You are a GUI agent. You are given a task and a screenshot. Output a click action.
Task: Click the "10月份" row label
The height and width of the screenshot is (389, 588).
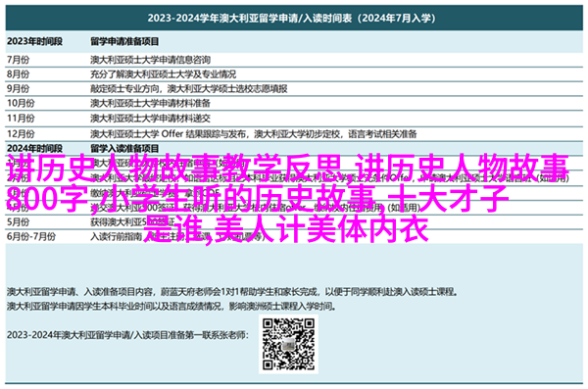21,103
